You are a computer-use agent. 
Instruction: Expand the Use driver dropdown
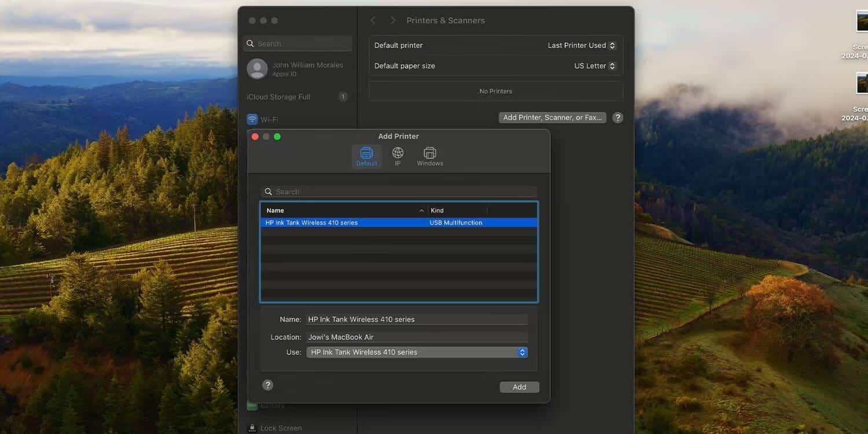[417, 352]
